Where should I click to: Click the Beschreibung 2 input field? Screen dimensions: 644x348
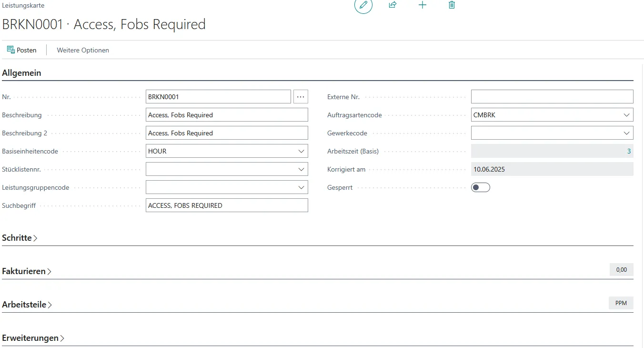(x=227, y=133)
